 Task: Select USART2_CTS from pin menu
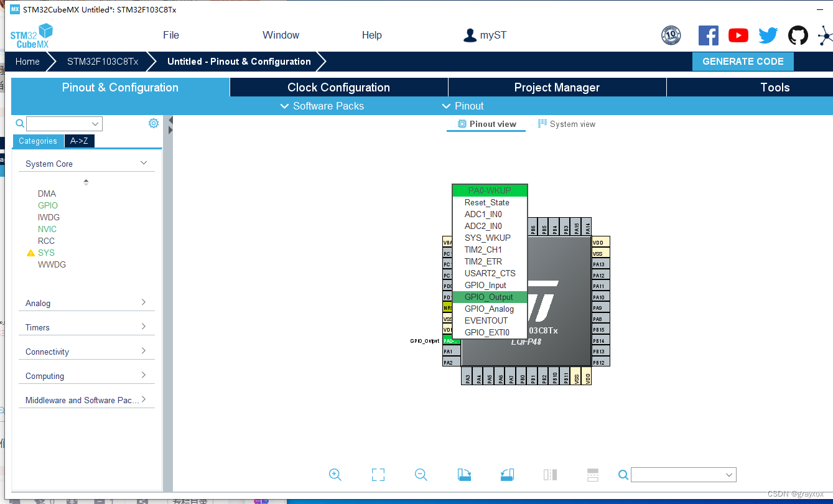point(490,274)
